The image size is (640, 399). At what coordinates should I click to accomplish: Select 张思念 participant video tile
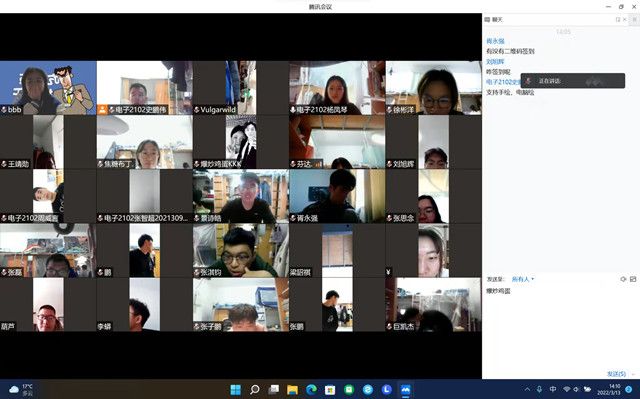[x=433, y=196]
